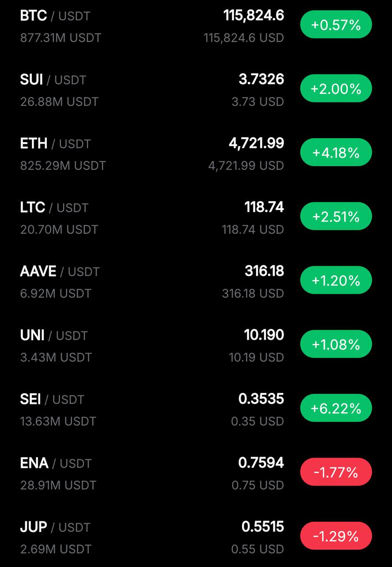Click the red -1.29% badge for JUP

pyautogui.click(x=336, y=536)
